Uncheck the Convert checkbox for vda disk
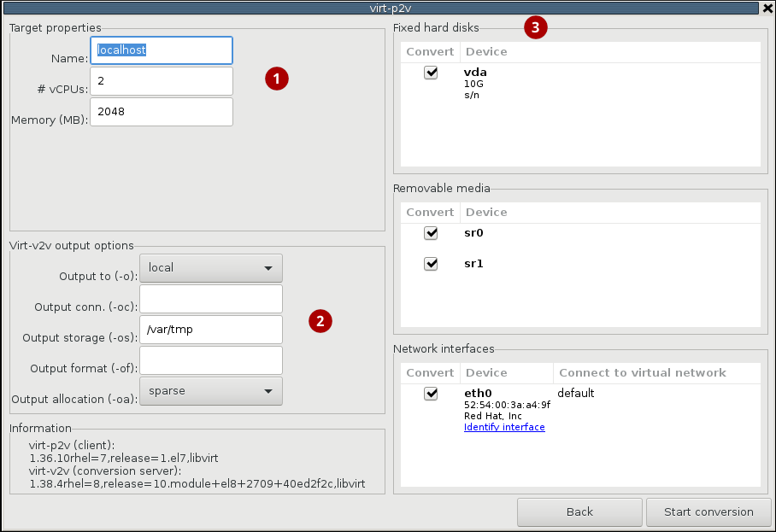Image resolution: width=776 pixels, height=532 pixels. click(x=431, y=73)
